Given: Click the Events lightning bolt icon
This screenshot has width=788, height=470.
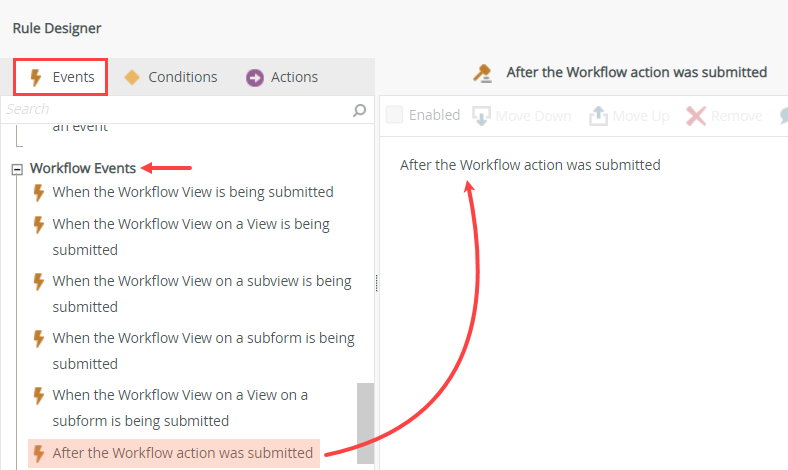Looking at the screenshot, I should pos(35,77).
